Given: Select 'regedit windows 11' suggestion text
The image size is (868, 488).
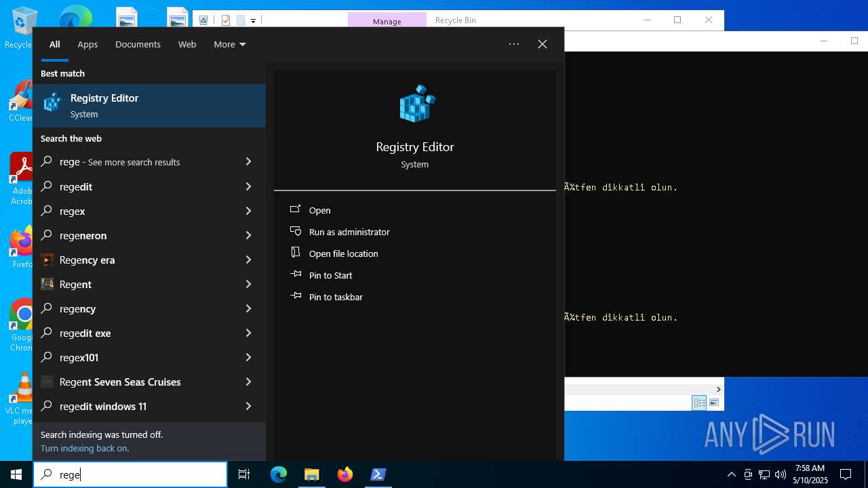Looking at the screenshot, I should coord(103,406).
